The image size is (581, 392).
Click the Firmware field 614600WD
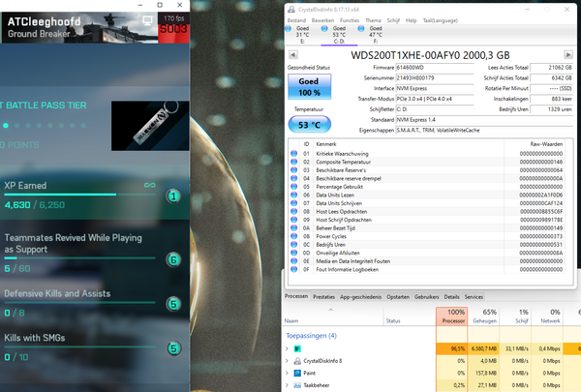pos(435,68)
